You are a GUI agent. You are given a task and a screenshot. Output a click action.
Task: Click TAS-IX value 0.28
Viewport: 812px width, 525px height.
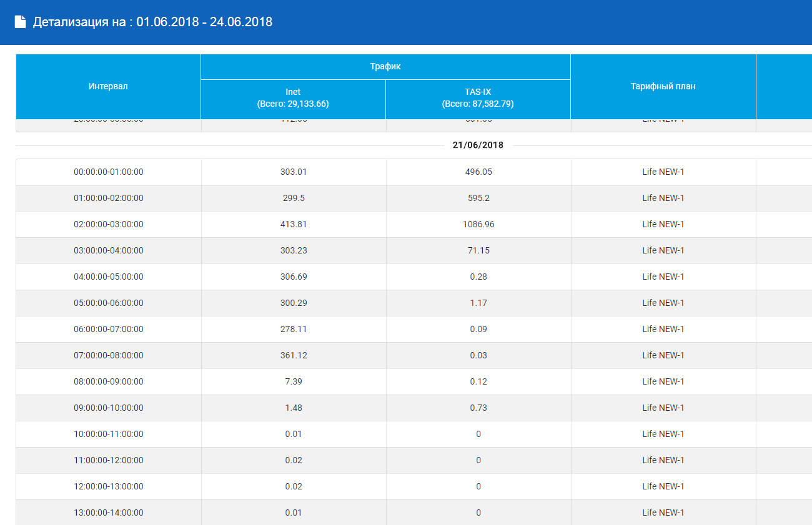478,277
